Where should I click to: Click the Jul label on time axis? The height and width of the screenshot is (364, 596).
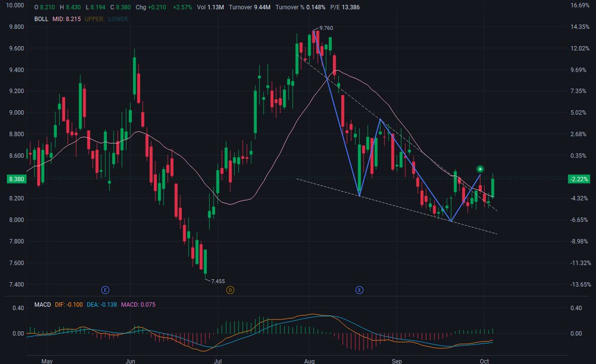[x=217, y=361]
